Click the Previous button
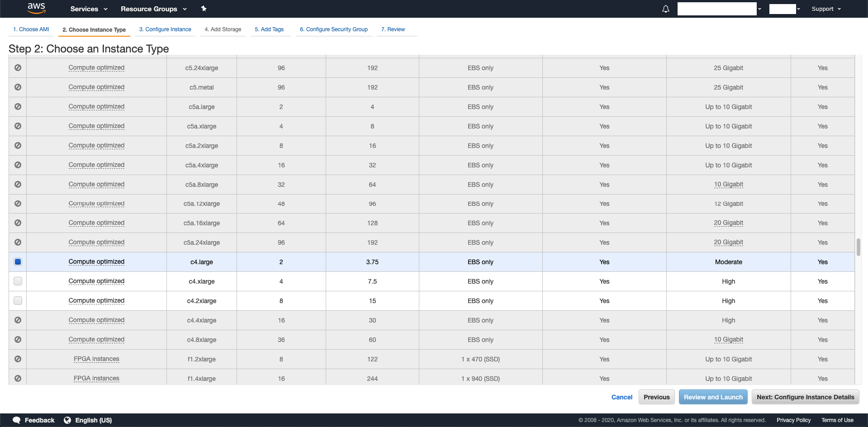 coord(657,397)
